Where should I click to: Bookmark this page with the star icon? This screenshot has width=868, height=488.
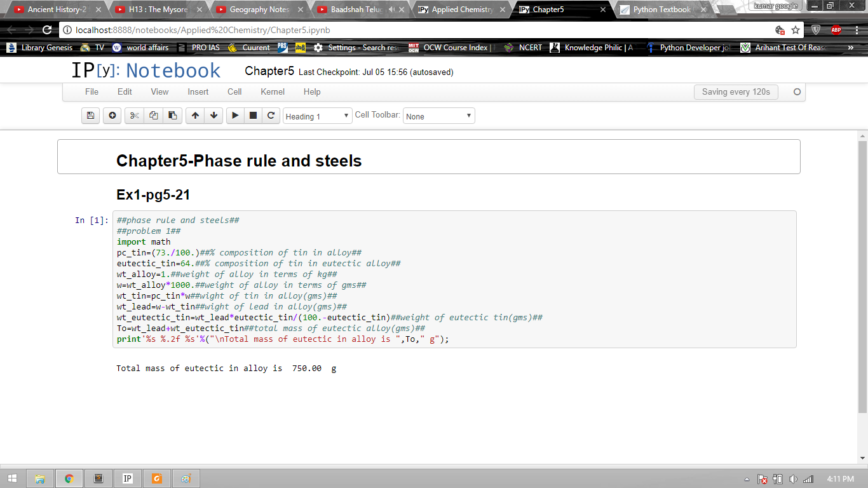click(796, 30)
